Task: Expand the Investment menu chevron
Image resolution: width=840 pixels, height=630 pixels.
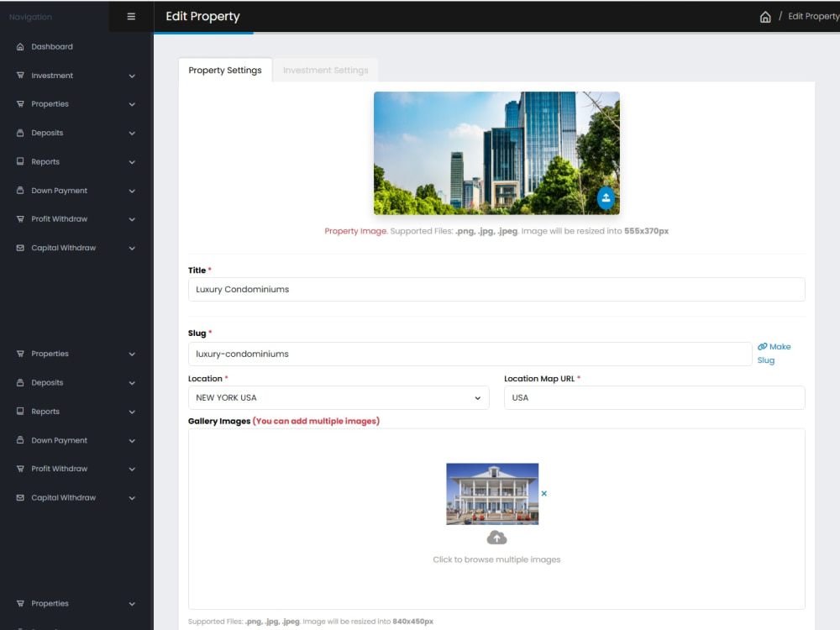Action: pos(132,76)
